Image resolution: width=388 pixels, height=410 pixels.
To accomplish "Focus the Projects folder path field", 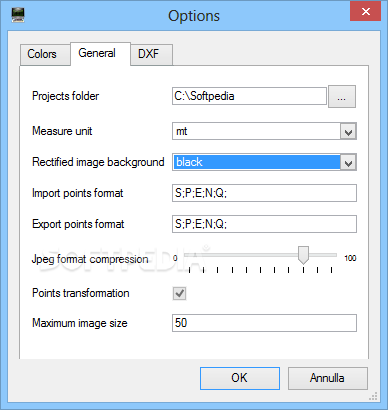I will 249,96.
